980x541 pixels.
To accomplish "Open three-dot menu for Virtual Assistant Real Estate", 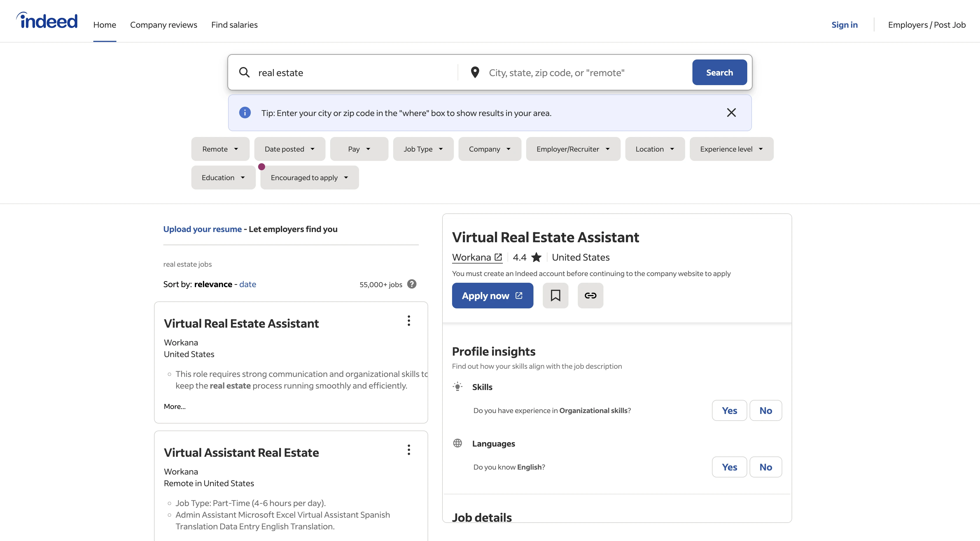I will click(409, 450).
